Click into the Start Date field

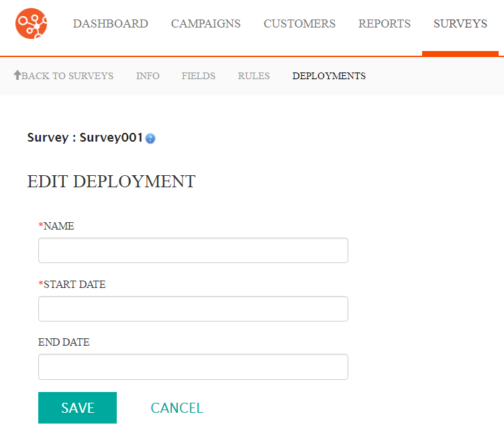click(x=193, y=309)
